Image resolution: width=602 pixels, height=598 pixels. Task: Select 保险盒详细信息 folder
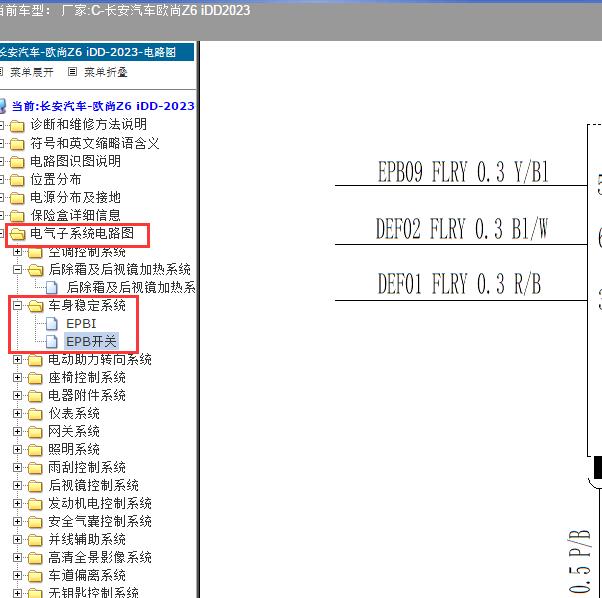(x=75, y=215)
